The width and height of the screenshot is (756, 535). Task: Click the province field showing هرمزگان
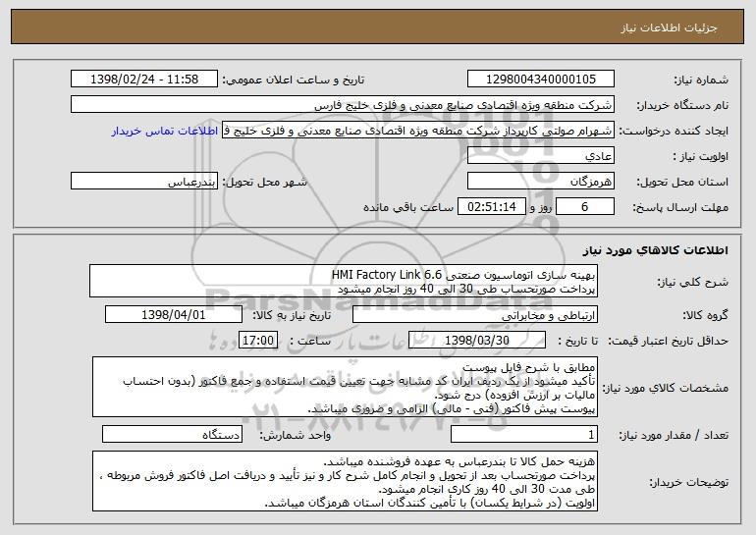[540, 182]
